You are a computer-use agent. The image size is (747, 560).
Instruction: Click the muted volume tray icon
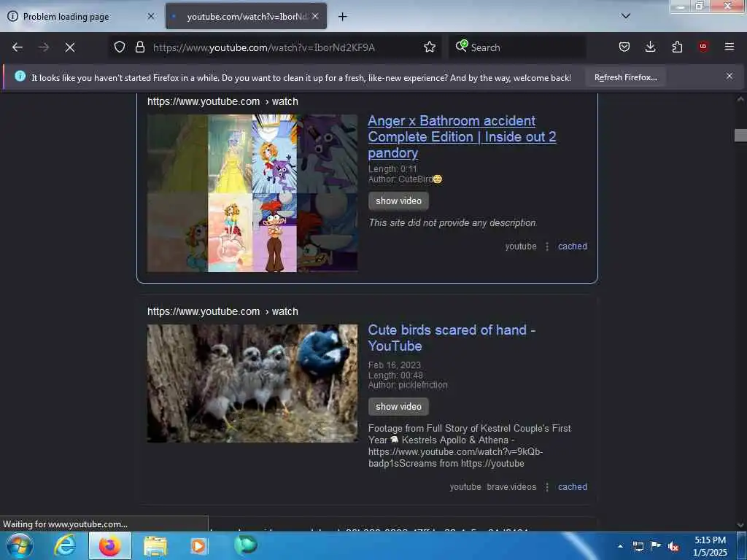point(673,546)
